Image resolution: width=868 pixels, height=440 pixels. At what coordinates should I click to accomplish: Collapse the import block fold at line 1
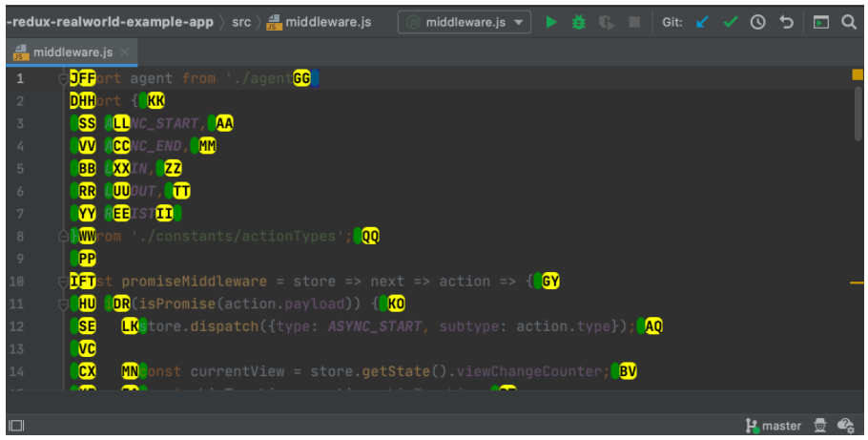click(64, 78)
